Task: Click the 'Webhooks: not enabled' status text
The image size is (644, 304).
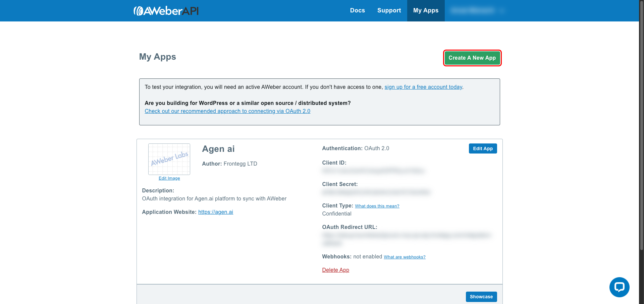Action: pyautogui.click(x=352, y=256)
